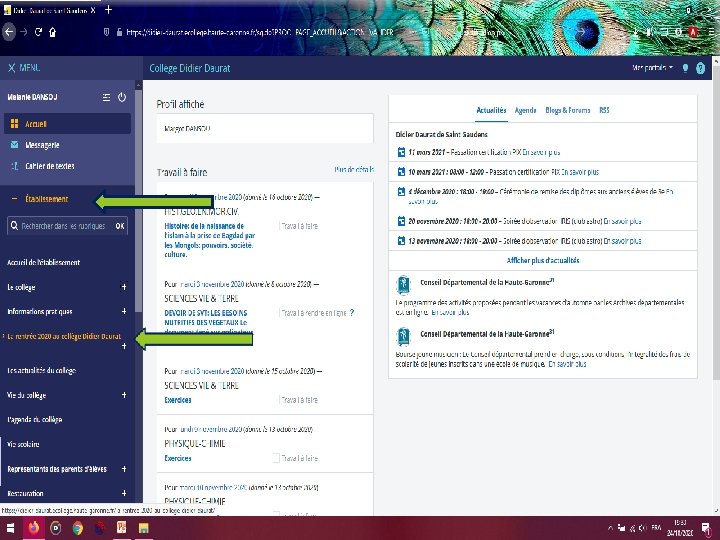Open the Mes portails dropdown
The image size is (720, 540).
tap(652, 68)
